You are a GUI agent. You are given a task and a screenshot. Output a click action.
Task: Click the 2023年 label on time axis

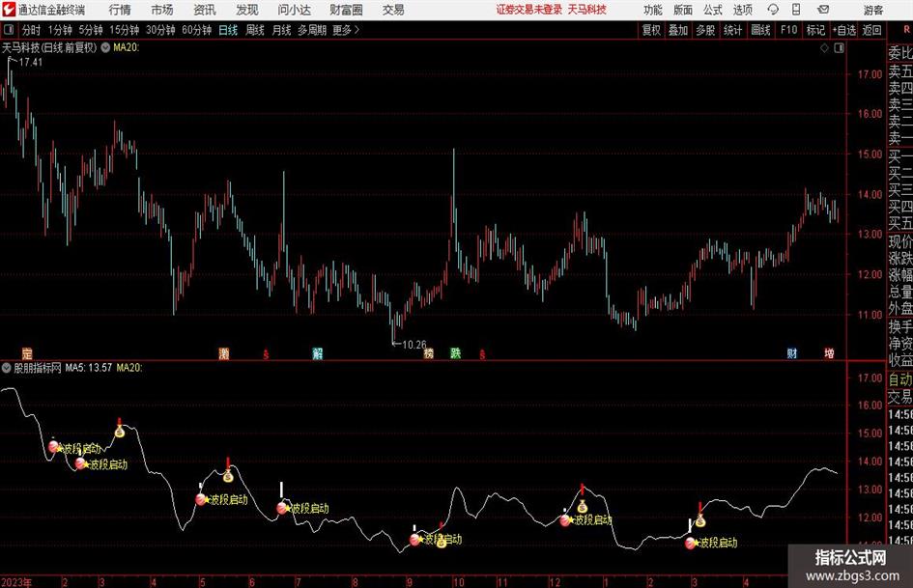(16, 582)
